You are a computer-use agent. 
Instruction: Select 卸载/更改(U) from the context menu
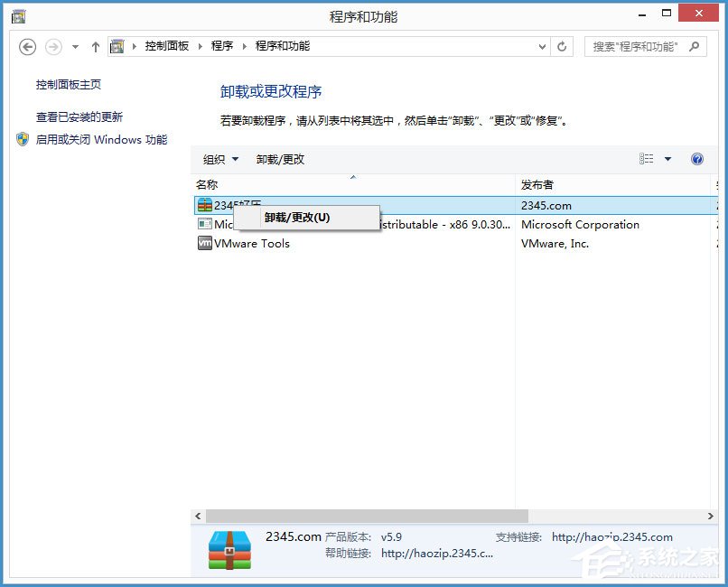pyautogui.click(x=298, y=218)
